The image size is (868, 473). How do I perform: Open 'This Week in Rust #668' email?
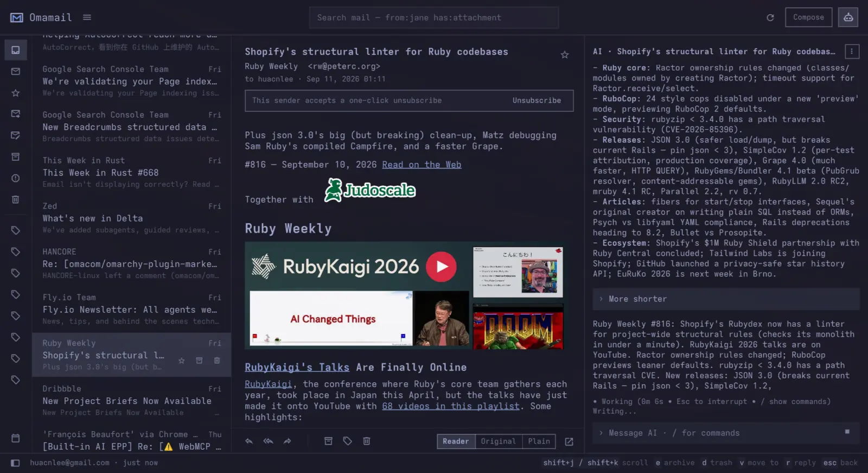click(132, 172)
